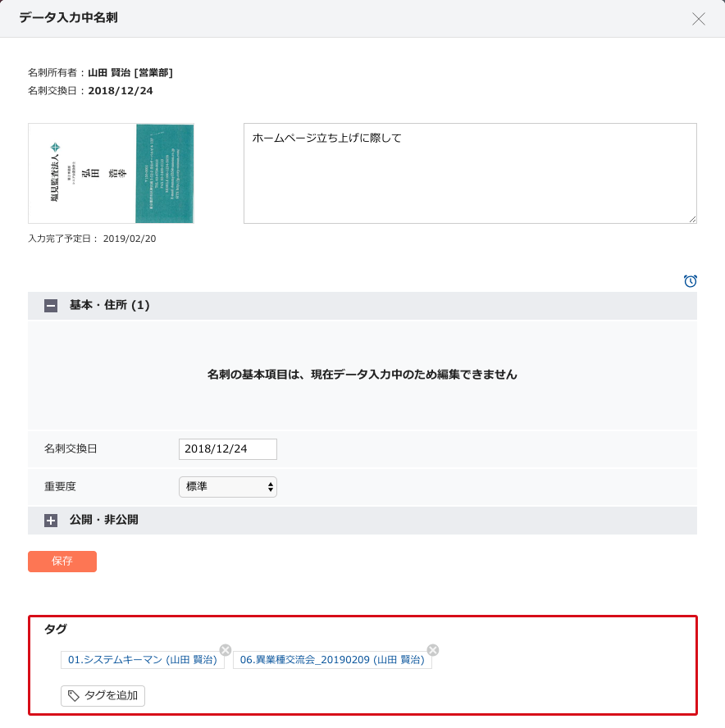Click the 保存 button

(62, 562)
